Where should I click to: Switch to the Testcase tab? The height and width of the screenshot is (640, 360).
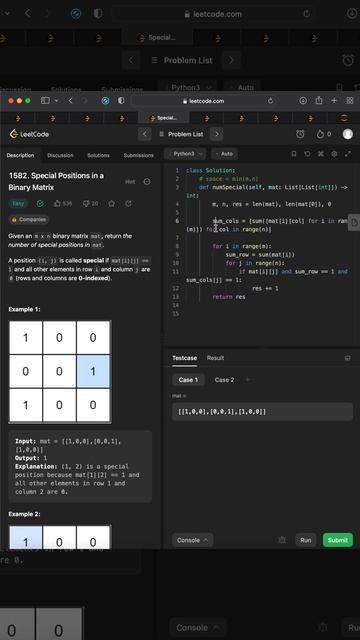pos(184,358)
